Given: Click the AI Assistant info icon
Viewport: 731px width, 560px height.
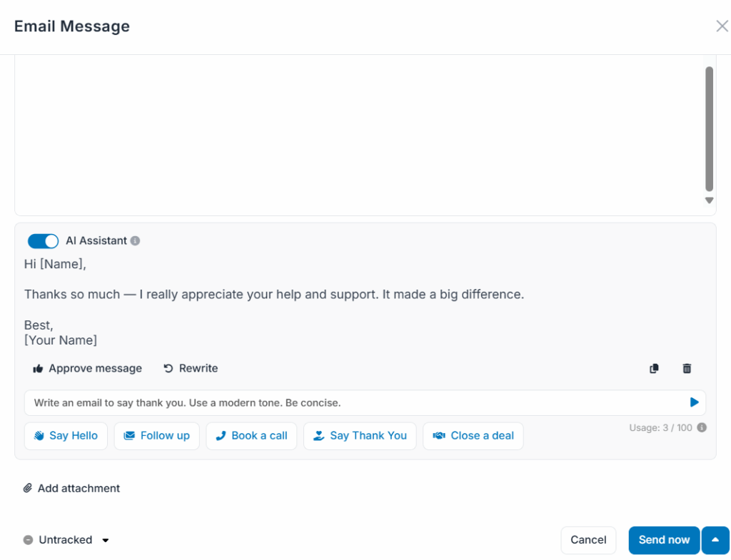Looking at the screenshot, I should coord(136,241).
